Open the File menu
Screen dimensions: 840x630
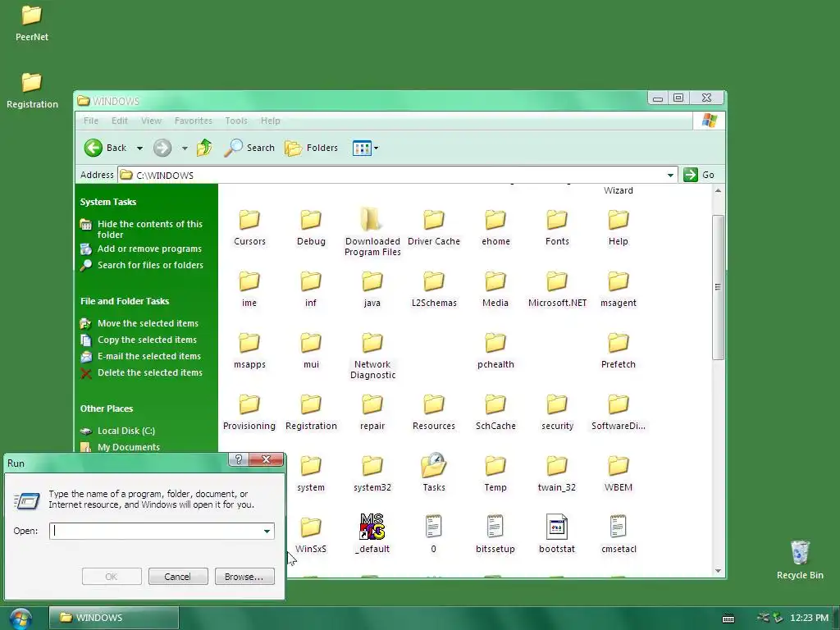[91, 121]
